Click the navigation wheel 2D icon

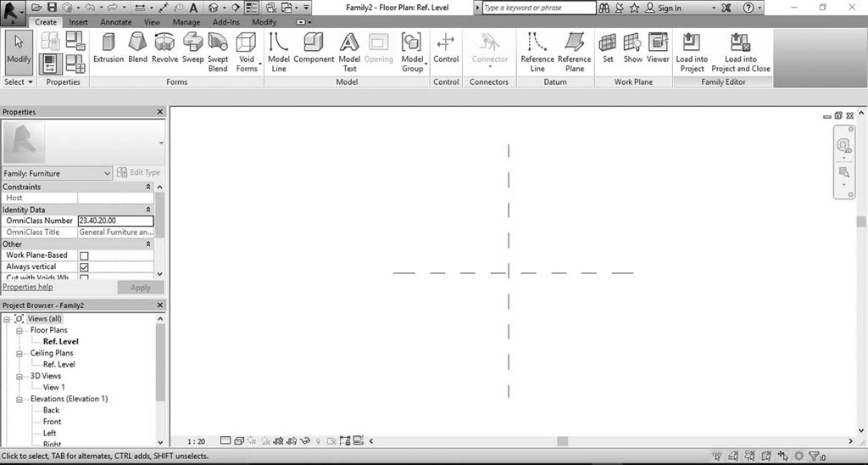843,146
